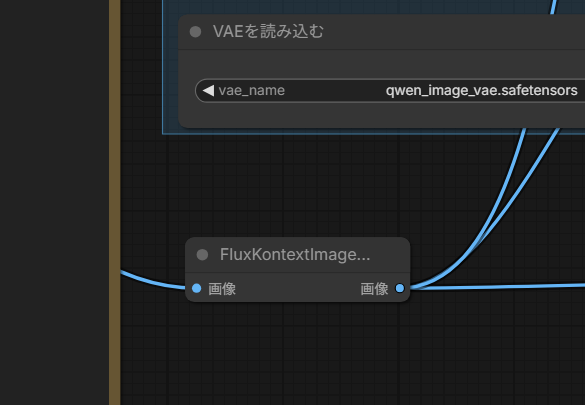Click the 画像 output slot dot on FluxKontextImage

[400, 288]
